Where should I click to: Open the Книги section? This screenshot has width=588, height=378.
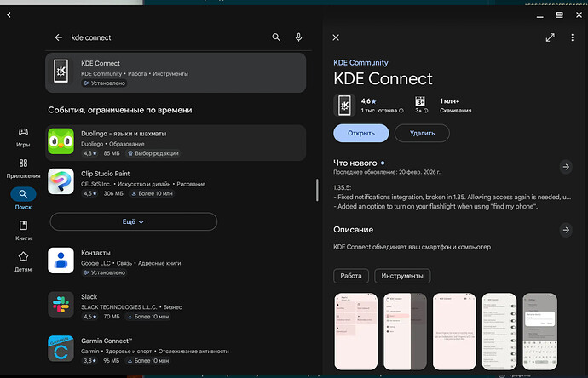point(23,230)
